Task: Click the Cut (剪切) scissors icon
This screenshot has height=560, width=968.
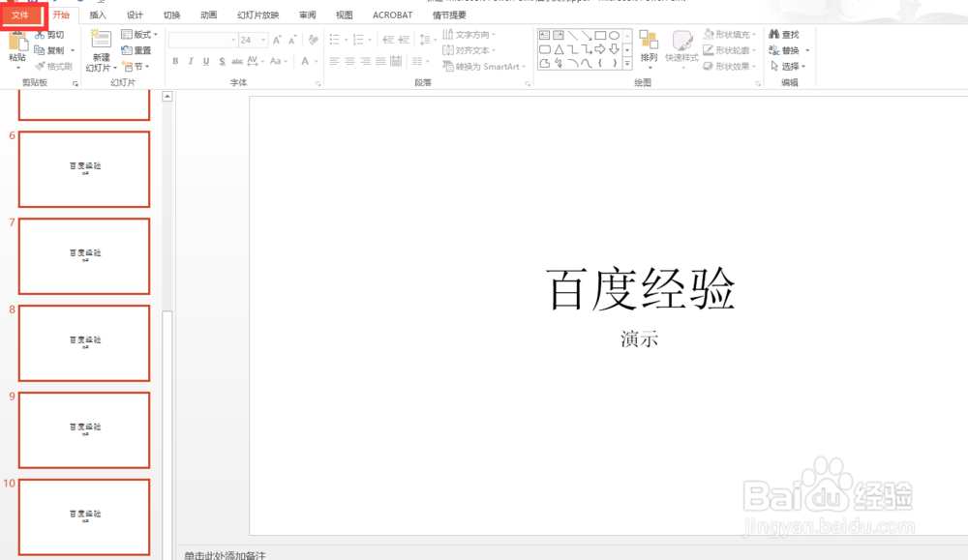Action: [40, 35]
